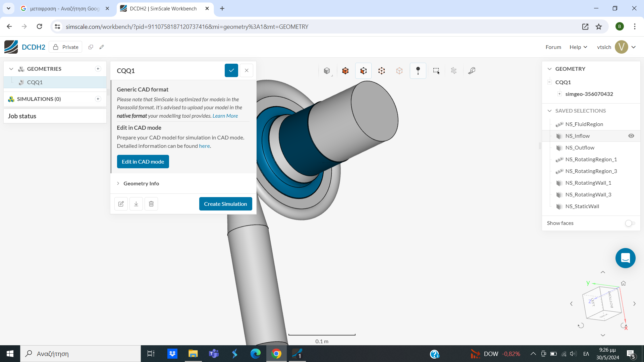Open the Help menu

click(578, 47)
